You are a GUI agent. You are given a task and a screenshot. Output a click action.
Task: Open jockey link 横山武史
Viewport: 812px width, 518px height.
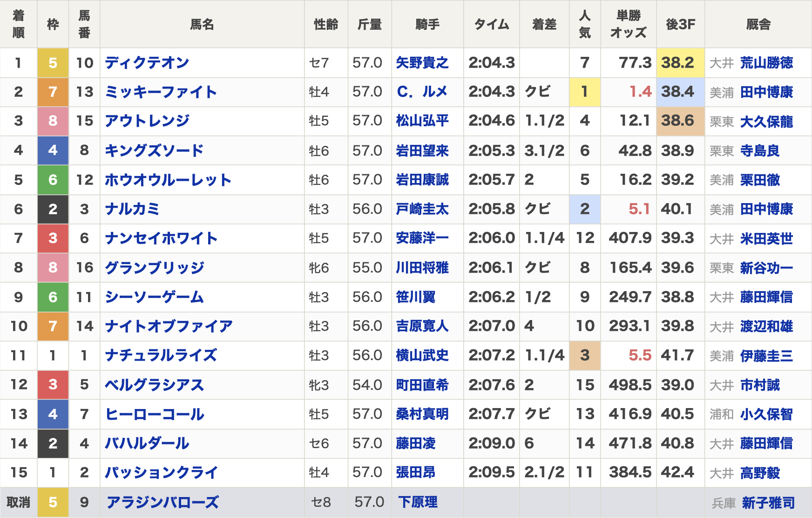coord(422,355)
